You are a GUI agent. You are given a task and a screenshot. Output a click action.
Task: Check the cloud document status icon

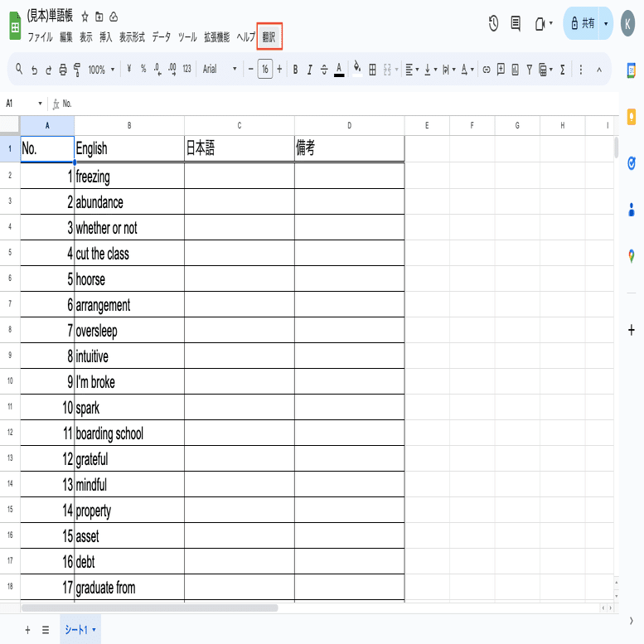coord(114,17)
